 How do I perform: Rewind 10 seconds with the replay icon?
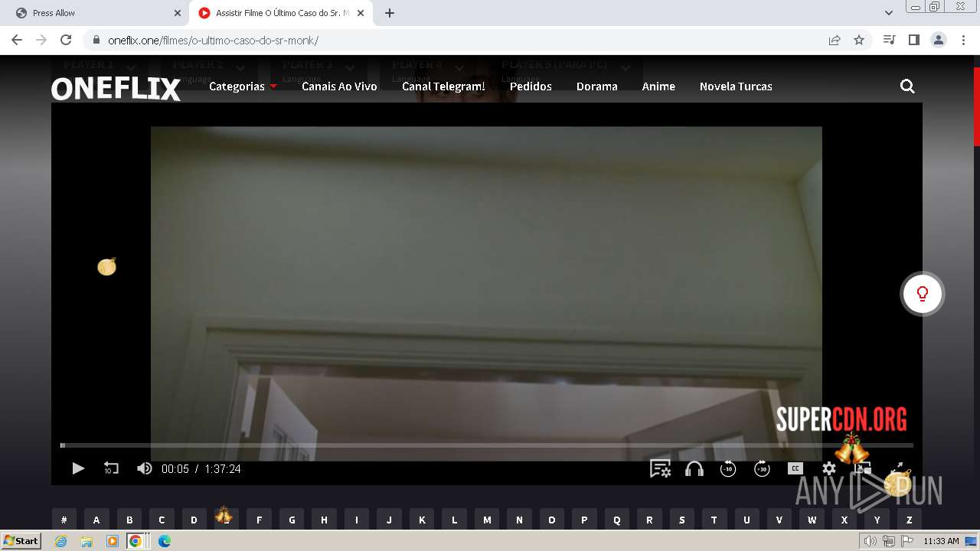click(x=111, y=468)
